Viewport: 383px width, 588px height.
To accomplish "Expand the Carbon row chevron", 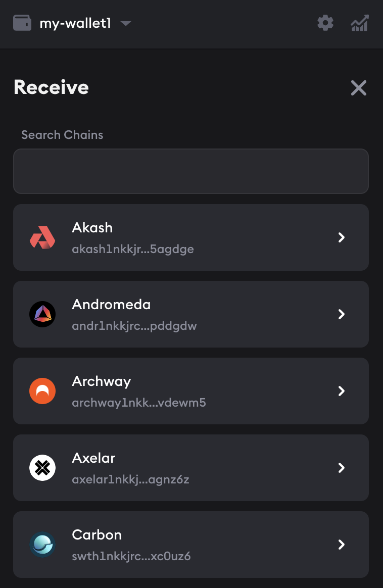I will pos(342,545).
